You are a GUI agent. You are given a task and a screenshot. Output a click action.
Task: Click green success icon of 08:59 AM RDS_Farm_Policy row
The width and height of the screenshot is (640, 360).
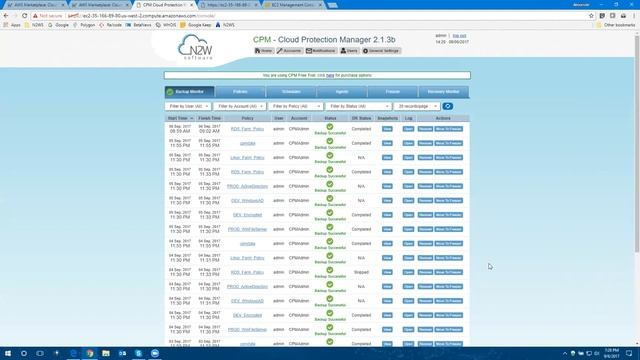(x=330, y=127)
